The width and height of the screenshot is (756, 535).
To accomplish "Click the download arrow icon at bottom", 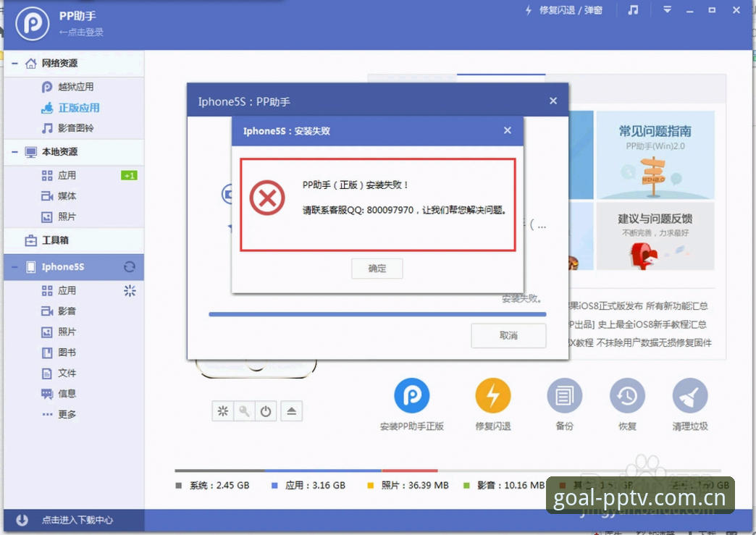I will (22, 520).
